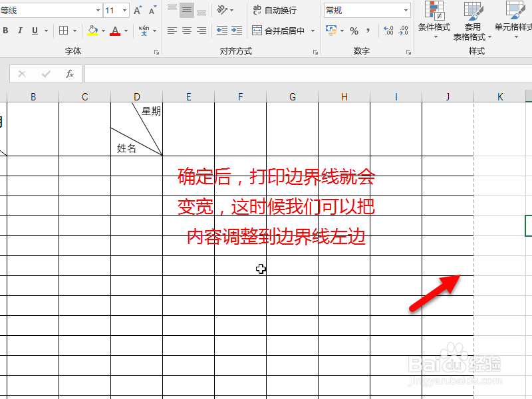
Task: Click 合并后居中 merge and center
Action: pyautogui.click(x=278, y=31)
